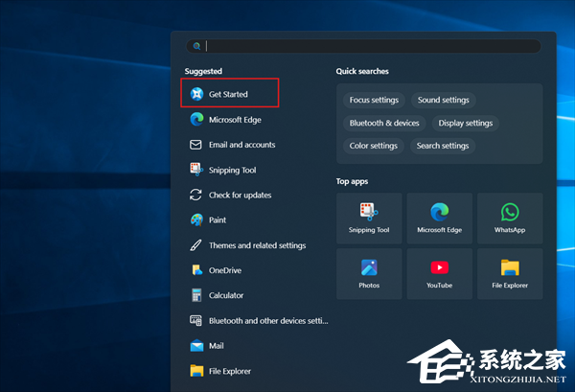Choose Display settings quick search
The height and width of the screenshot is (392, 575).
(x=466, y=124)
